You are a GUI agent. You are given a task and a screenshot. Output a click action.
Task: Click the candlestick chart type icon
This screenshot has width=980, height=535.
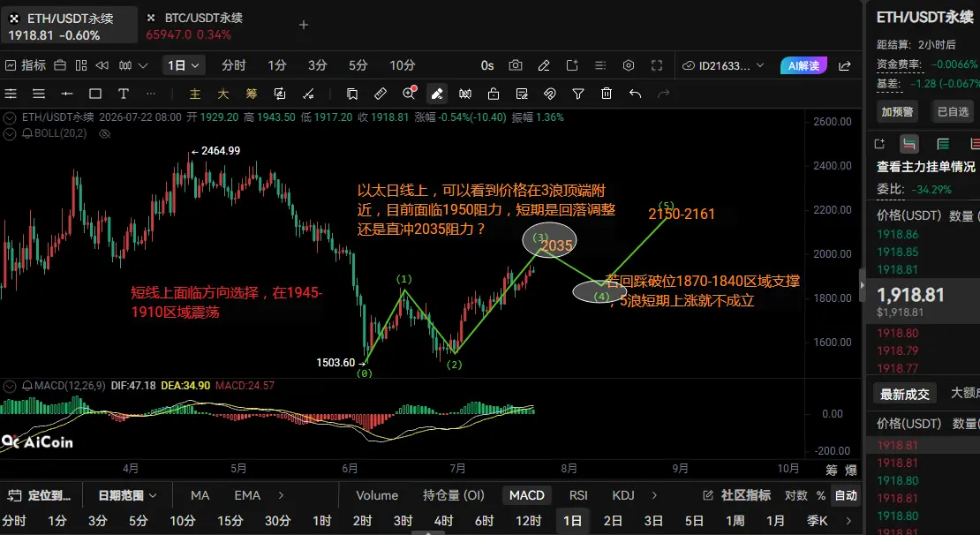[125, 65]
